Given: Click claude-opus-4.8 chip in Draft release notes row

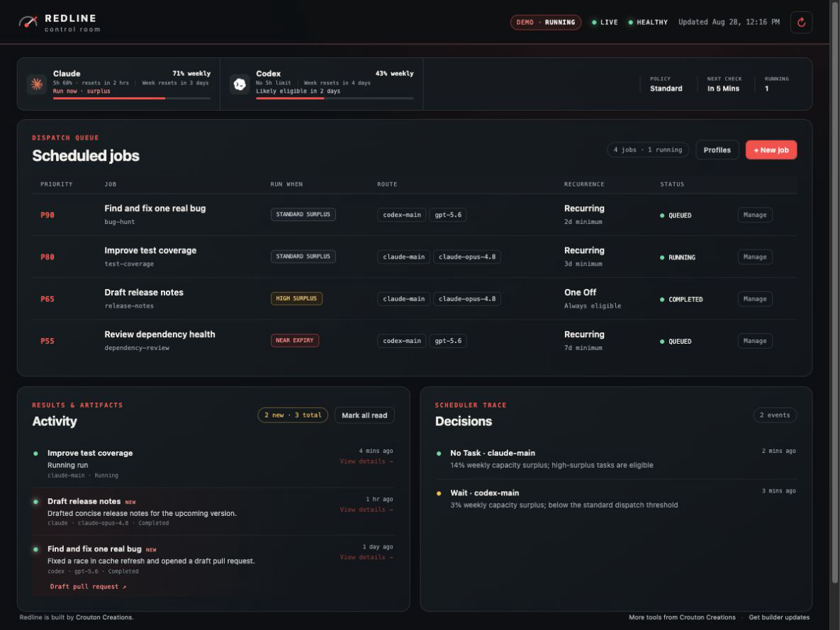Looking at the screenshot, I should [467, 299].
